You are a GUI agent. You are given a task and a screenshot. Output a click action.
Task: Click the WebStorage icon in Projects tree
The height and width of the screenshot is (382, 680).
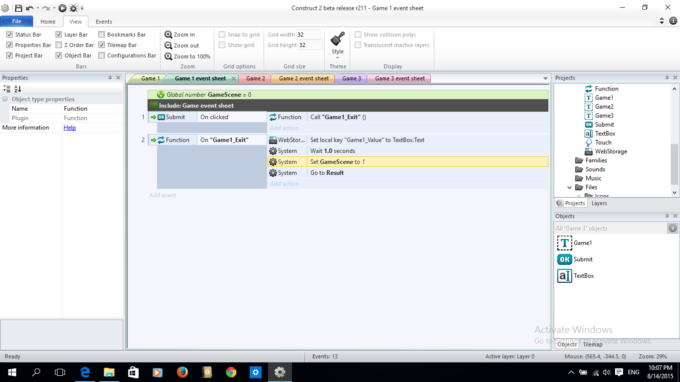(x=588, y=151)
